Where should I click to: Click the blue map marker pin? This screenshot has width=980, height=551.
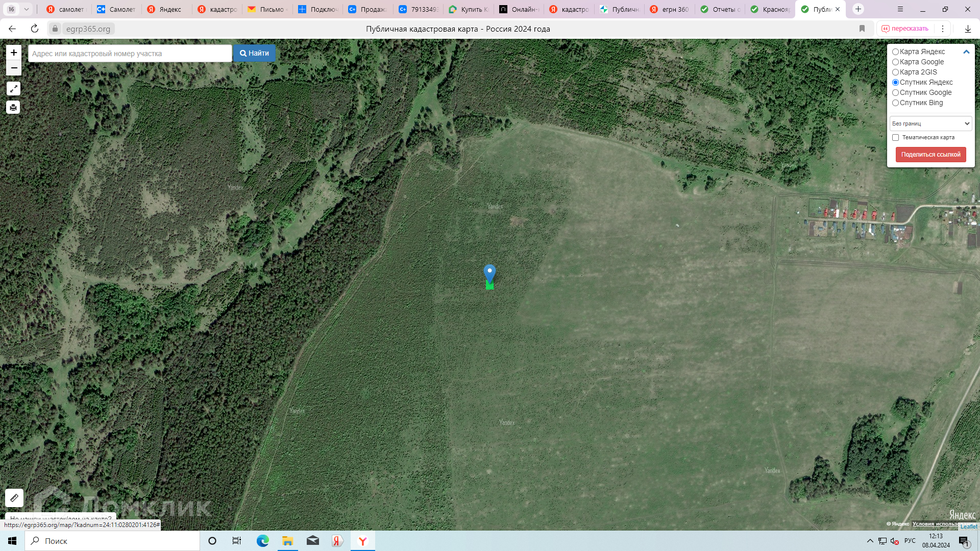(x=489, y=273)
